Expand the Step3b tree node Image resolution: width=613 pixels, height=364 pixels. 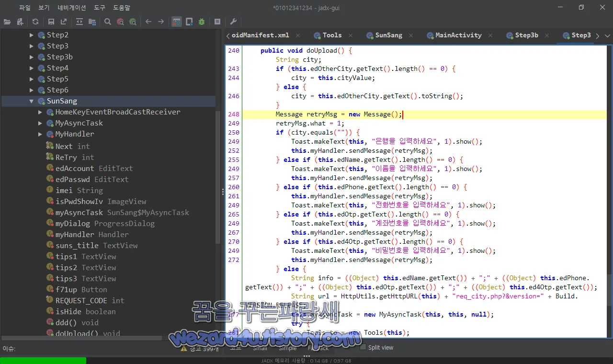tap(32, 57)
